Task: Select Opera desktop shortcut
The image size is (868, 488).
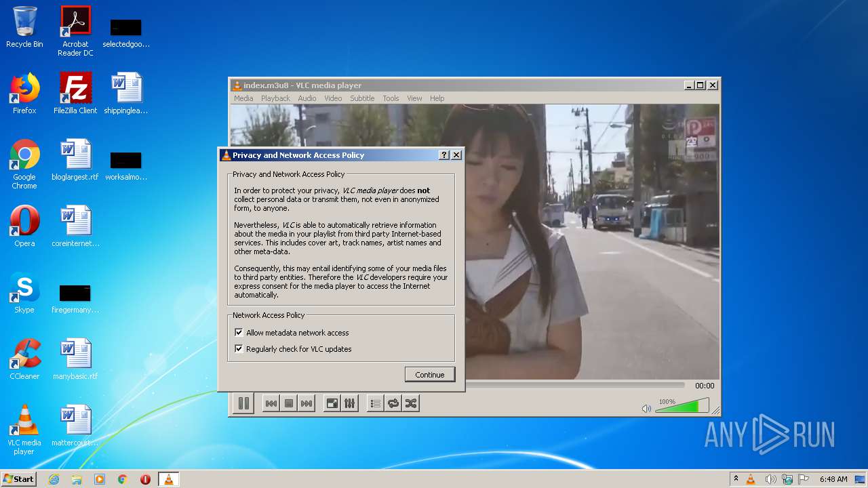Action: tap(24, 226)
